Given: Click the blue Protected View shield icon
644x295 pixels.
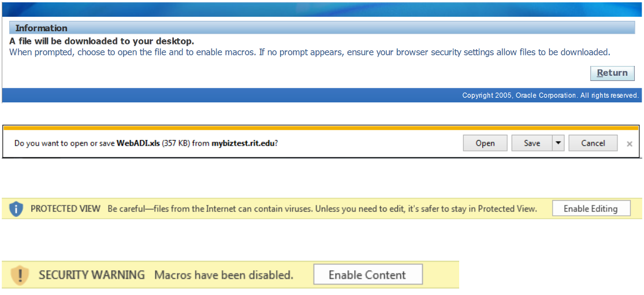Looking at the screenshot, I should pos(16,209).
